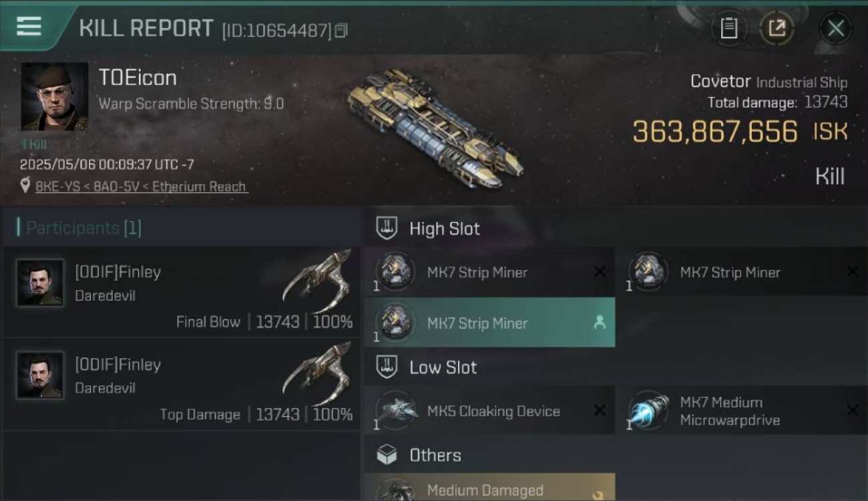
Task: Close the kill report window
Action: click(835, 28)
